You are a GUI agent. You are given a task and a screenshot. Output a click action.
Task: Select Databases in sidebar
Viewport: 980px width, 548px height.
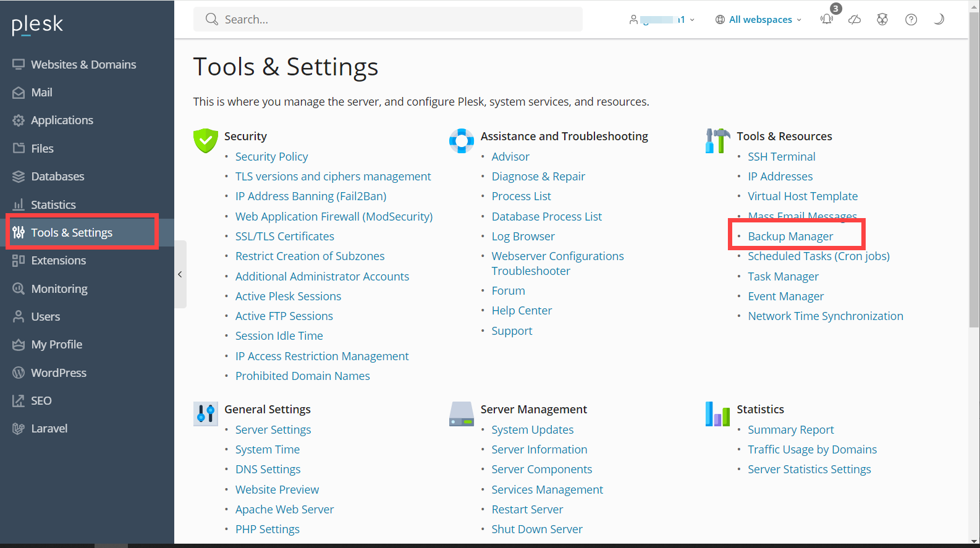pos(57,177)
